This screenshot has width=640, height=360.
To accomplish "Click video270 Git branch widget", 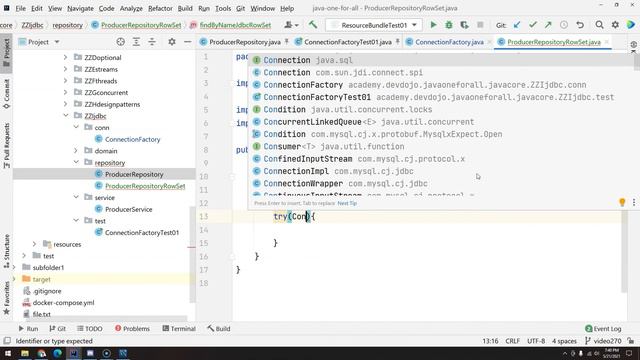I will click(603, 341).
